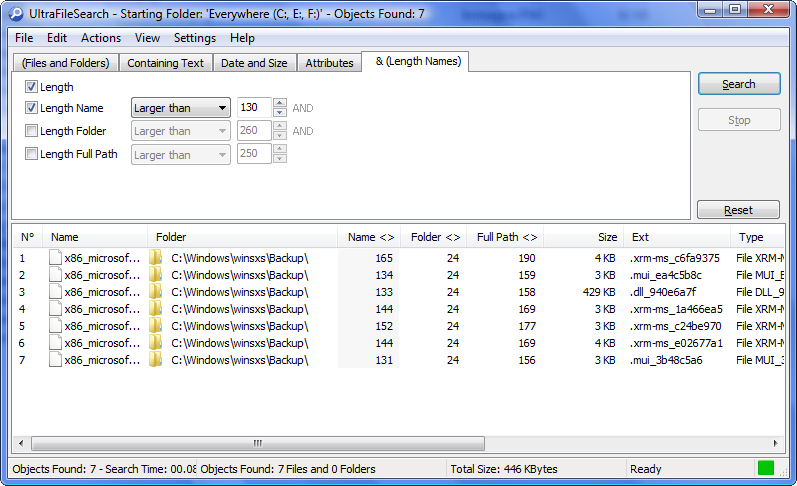Sort results by Type column header
Image resolution: width=797 pixels, height=486 pixels.
pos(757,237)
